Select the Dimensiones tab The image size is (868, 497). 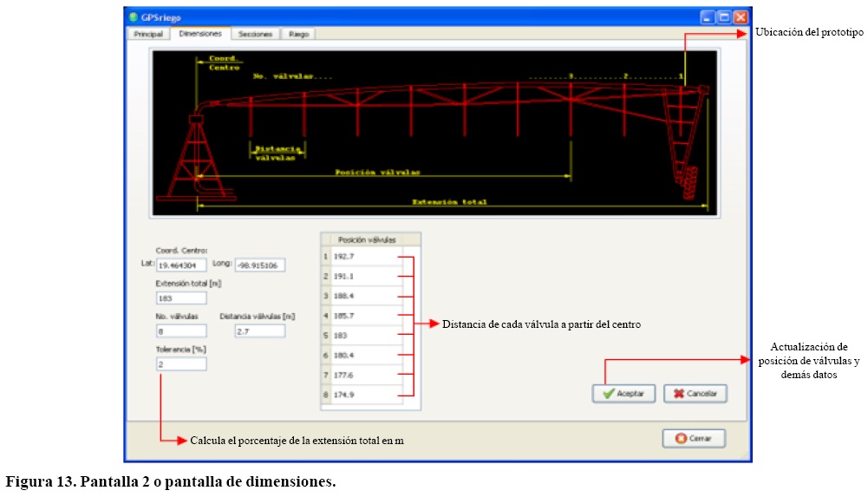199,34
